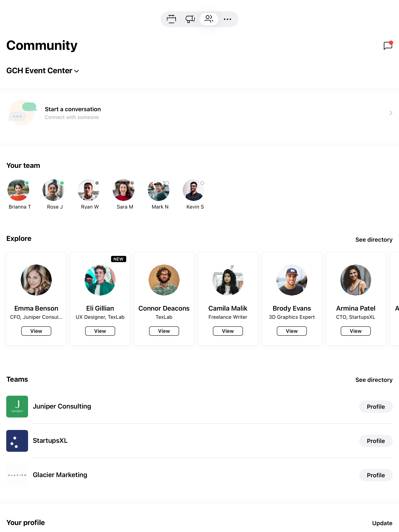Select the Juniper Consulting team name
The height and width of the screenshot is (532, 399).
pos(62,406)
